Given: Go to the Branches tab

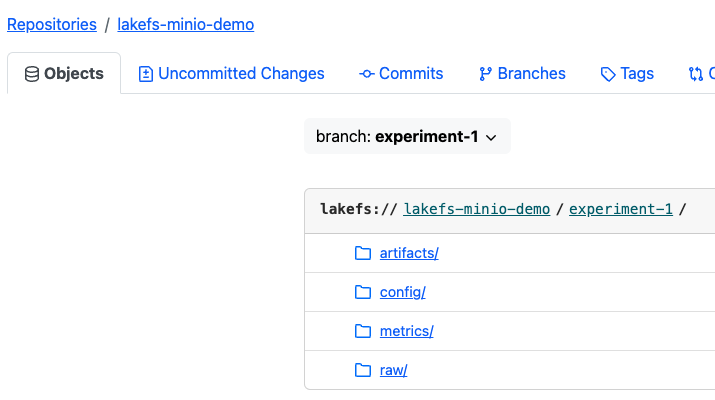Looking at the screenshot, I should click(531, 74).
